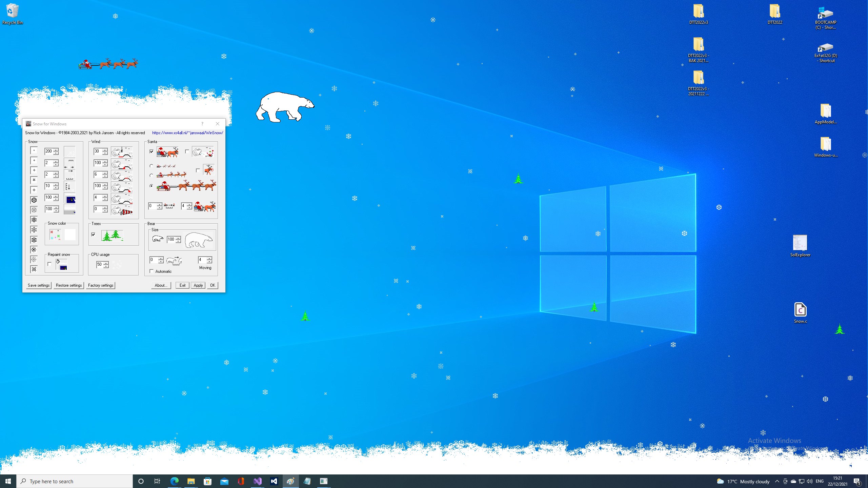Enable the Automatic bear checkbox
Image resolution: width=868 pixels, height=488 pixels.
(152, 271)
